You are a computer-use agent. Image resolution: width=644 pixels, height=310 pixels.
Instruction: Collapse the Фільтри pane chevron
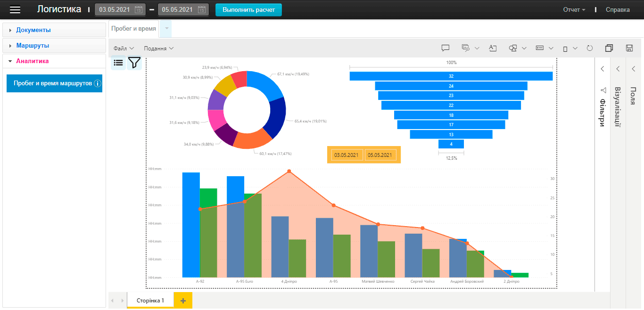(x=602, y=68)
